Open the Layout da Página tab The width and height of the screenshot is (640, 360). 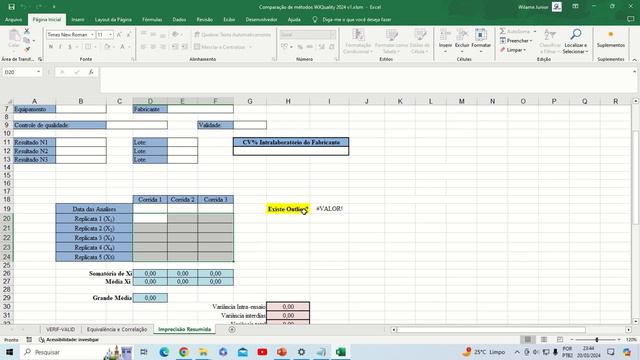click(113, 20)
